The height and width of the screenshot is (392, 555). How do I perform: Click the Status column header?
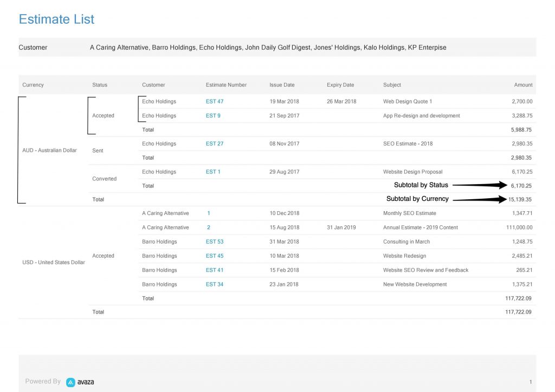click(x=100, y=85)
